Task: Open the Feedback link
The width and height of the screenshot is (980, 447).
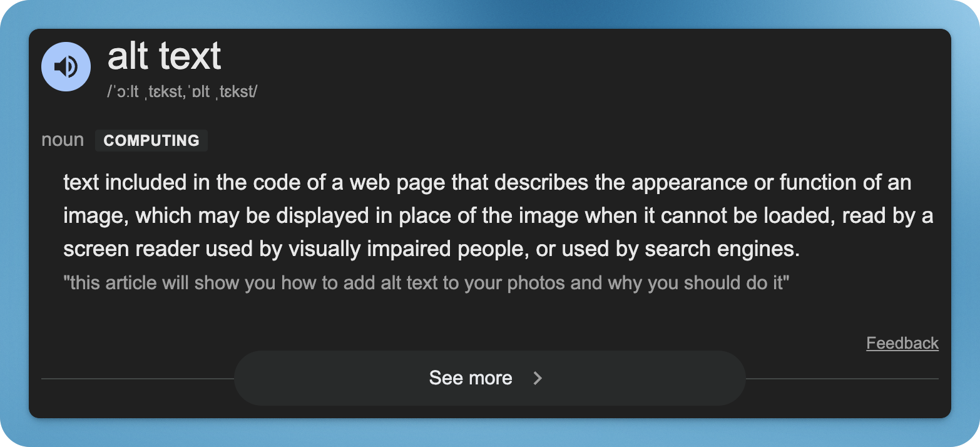Action: coord(902,343)
